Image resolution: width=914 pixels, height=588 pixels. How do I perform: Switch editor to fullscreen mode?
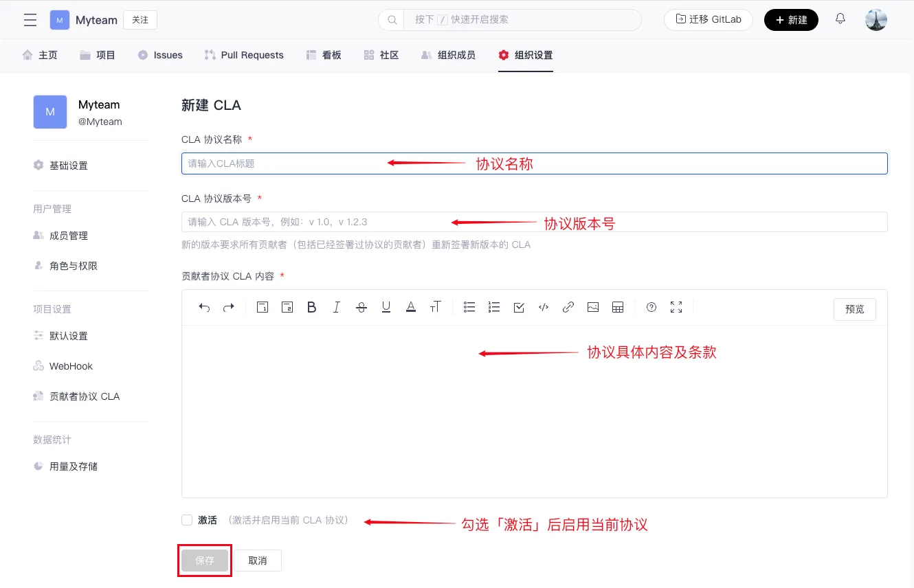coord(676,308)
